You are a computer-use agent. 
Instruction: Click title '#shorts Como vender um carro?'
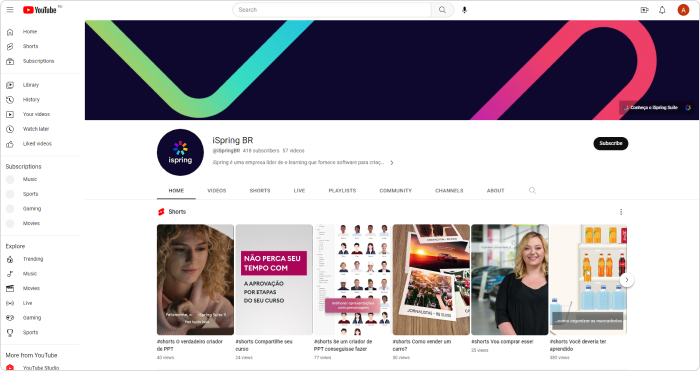point(422,345)
